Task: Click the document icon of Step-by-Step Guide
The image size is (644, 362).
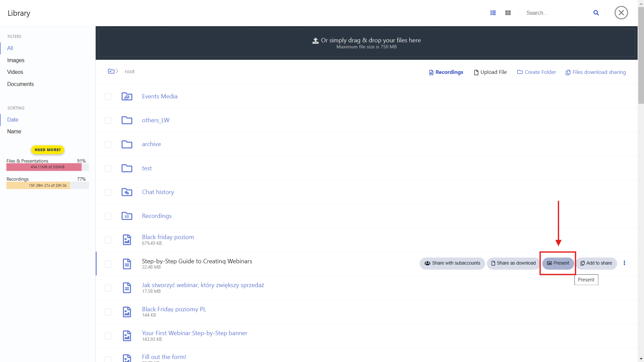Action: tap(127, 264)
